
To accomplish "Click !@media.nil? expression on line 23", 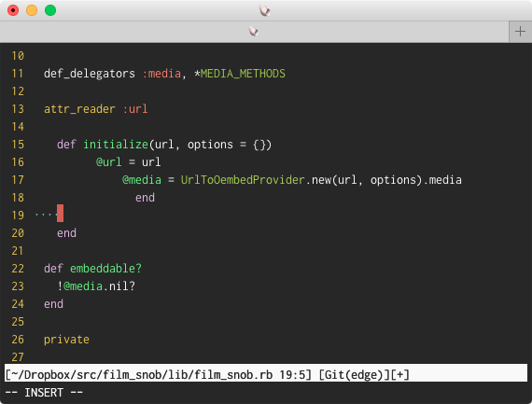I will point(96,286).
